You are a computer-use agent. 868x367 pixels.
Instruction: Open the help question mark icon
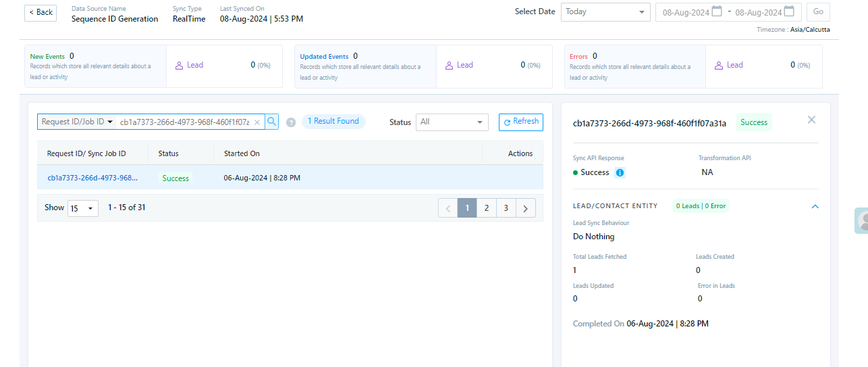pyautogui.click(x=291, y=122)
